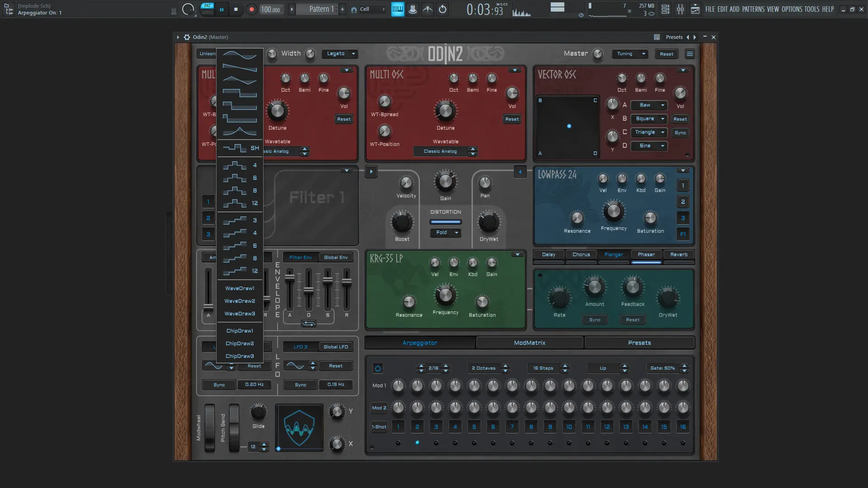Click the arpeggiator power button
The height and width of the screenshot is (488, 868).
377,368
